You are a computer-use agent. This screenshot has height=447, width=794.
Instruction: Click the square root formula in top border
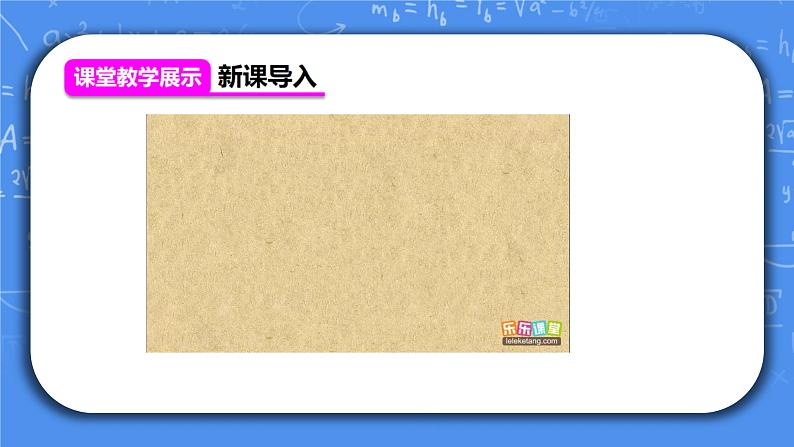tap(520, 12)
